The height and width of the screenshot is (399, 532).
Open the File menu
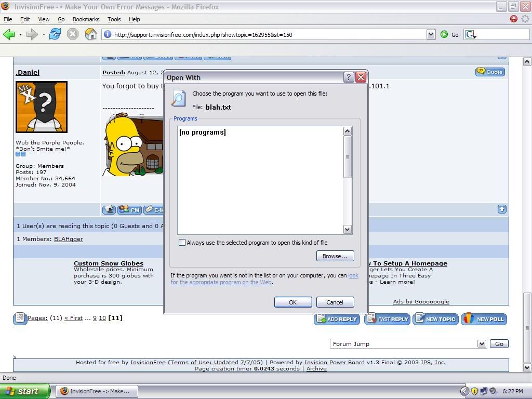click(8, 19)
